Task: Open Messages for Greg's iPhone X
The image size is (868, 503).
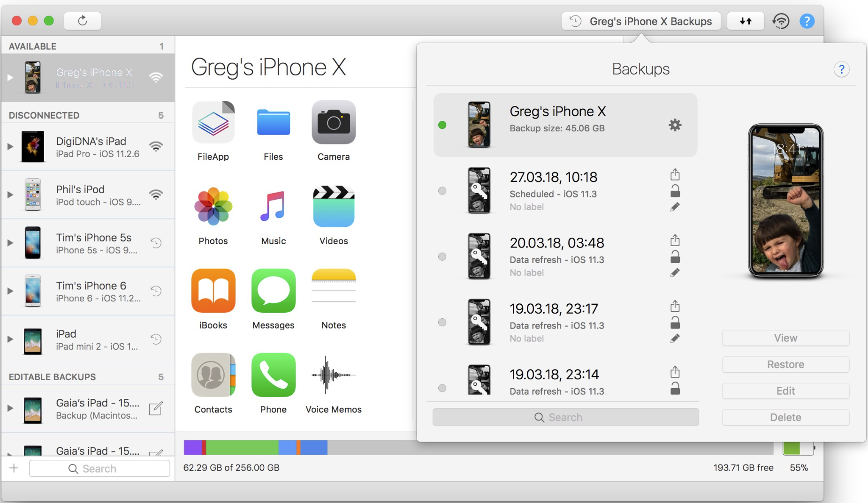Action: tap(273, 291)
